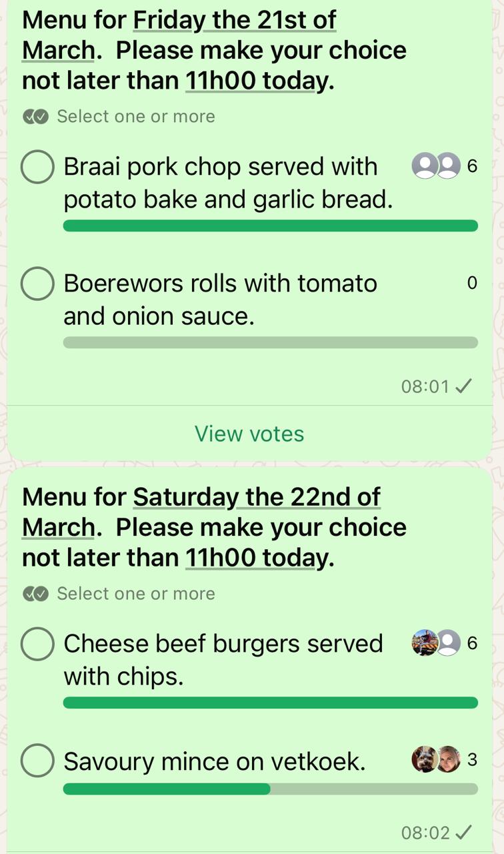The width and height of the screenshot is (504, 854).
Task: Tap the 11h00 today link in Saturday poll
Action: [x=256, y=558]
